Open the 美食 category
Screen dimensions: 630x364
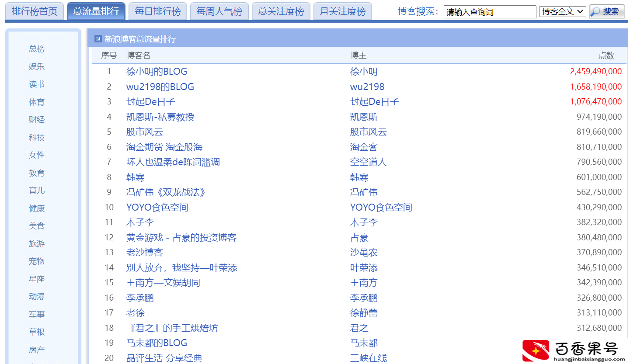click(x=37, y=226)
